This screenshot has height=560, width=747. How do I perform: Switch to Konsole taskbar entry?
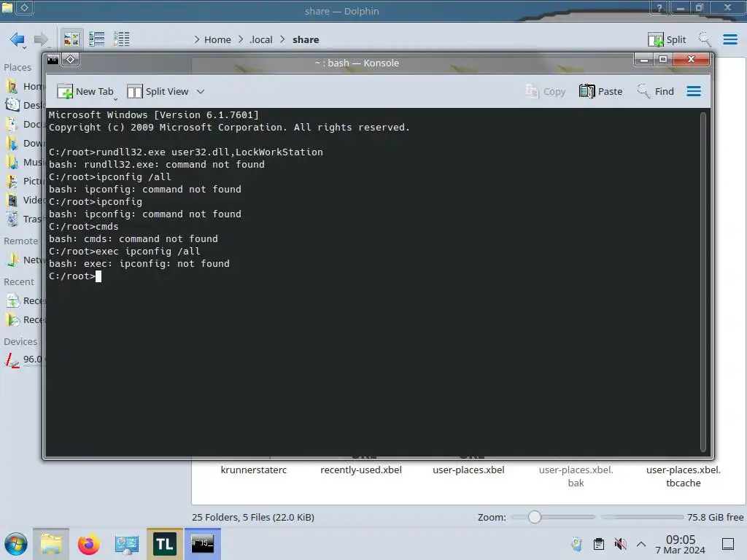[203, 544]
